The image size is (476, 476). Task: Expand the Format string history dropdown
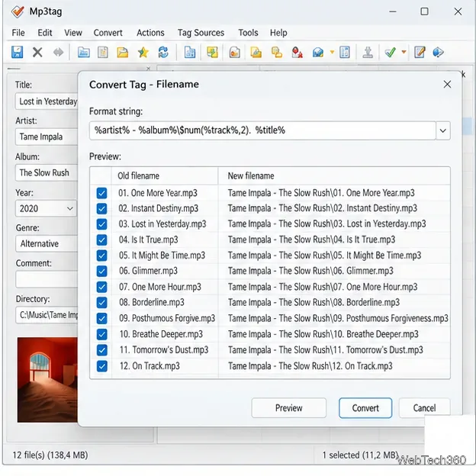443,130
